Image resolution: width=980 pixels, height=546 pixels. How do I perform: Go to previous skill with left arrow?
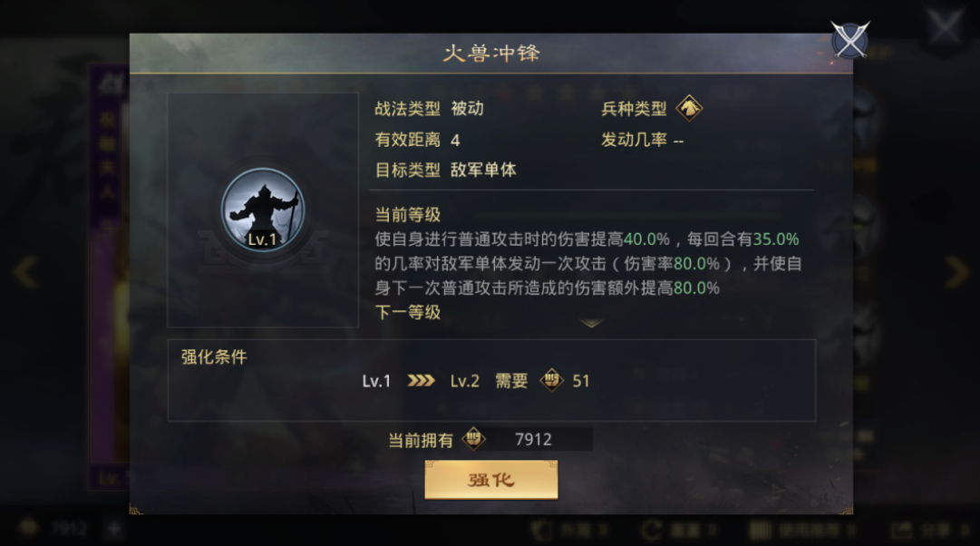coord(26,271)
